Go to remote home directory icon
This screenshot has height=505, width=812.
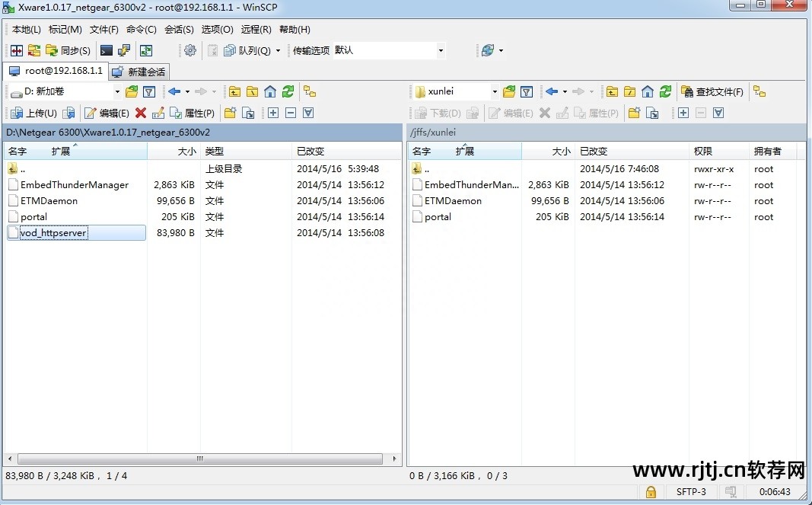pyautogui.click(x=648, y=91)
